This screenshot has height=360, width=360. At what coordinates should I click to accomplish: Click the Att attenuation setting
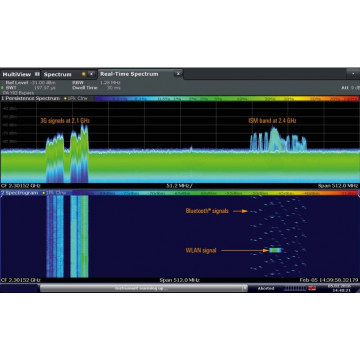350,88
